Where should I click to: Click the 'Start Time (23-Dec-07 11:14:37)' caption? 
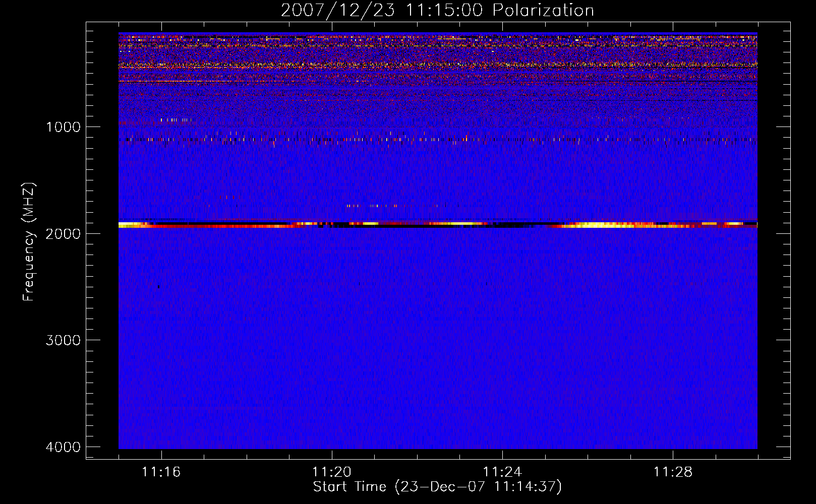tap(437, 487)
